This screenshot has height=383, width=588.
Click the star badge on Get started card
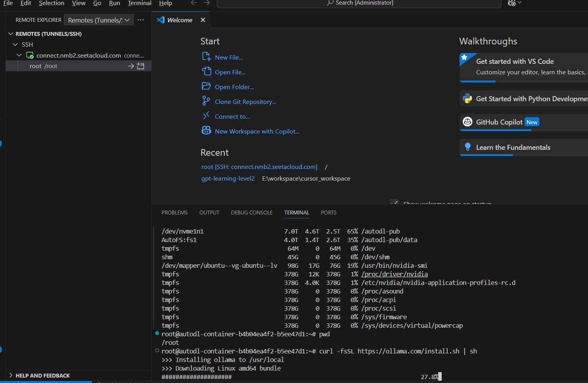tap(465, 58)
